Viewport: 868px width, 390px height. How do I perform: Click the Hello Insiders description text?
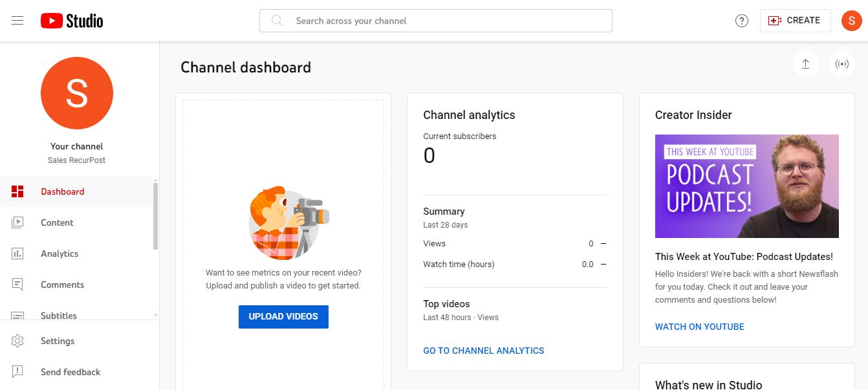click(x=746, y=287)
